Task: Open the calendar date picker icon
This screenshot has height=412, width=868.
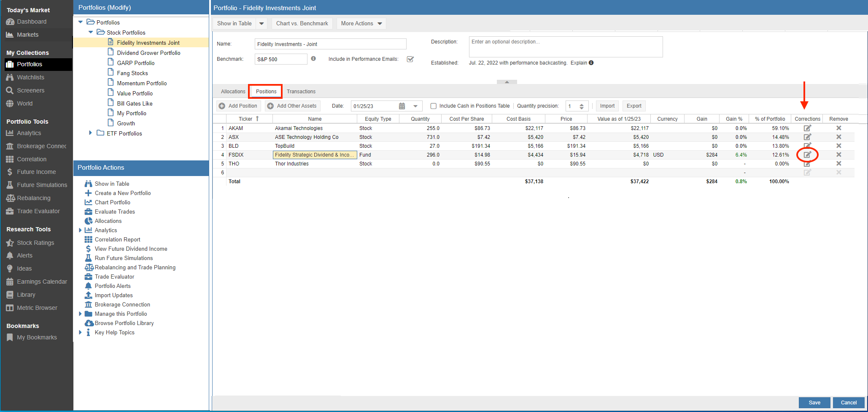Action: tap(402, 106)
